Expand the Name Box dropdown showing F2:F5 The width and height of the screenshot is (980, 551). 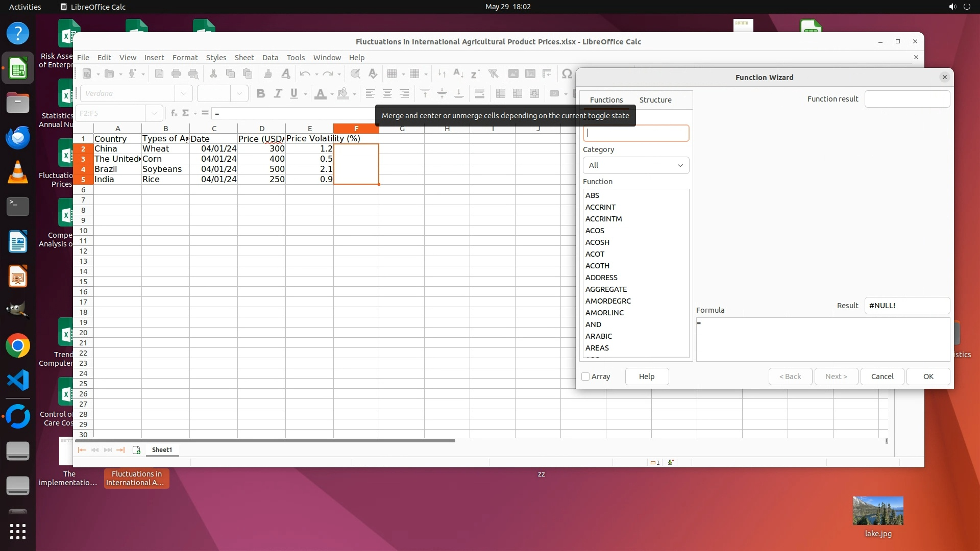[x=154, y=113]
